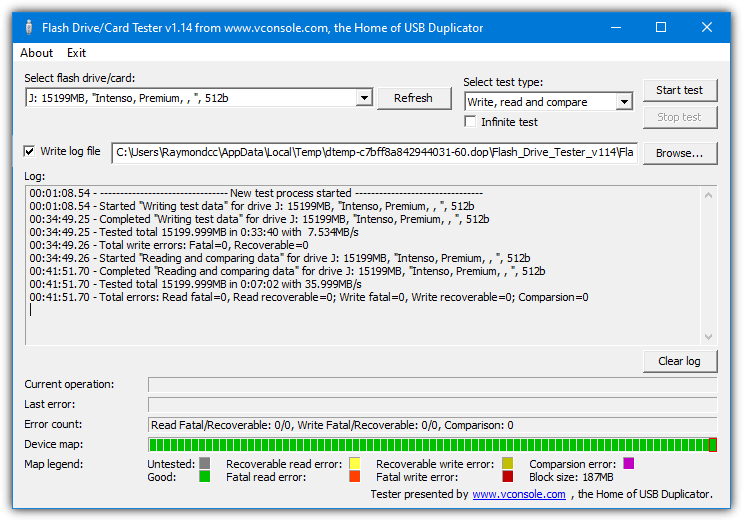This screenshot has width=743, height=520.
Task: Click the green Device map progress bar
Action: coord(432,445)
